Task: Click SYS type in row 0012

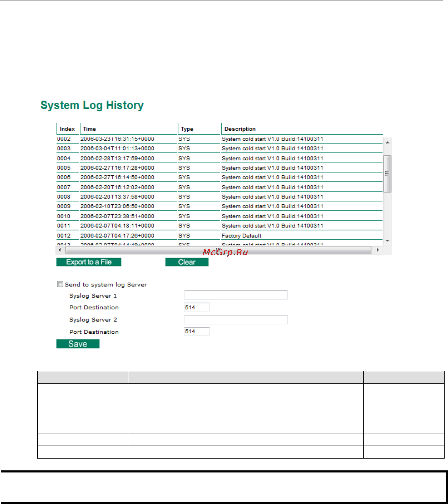Action: coord(184,235)
